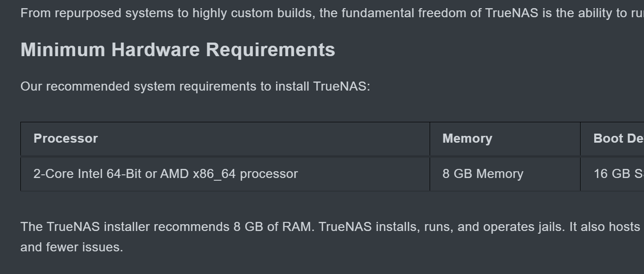
Task: Click the 8 GB Memory table cell
Action: 483,174
